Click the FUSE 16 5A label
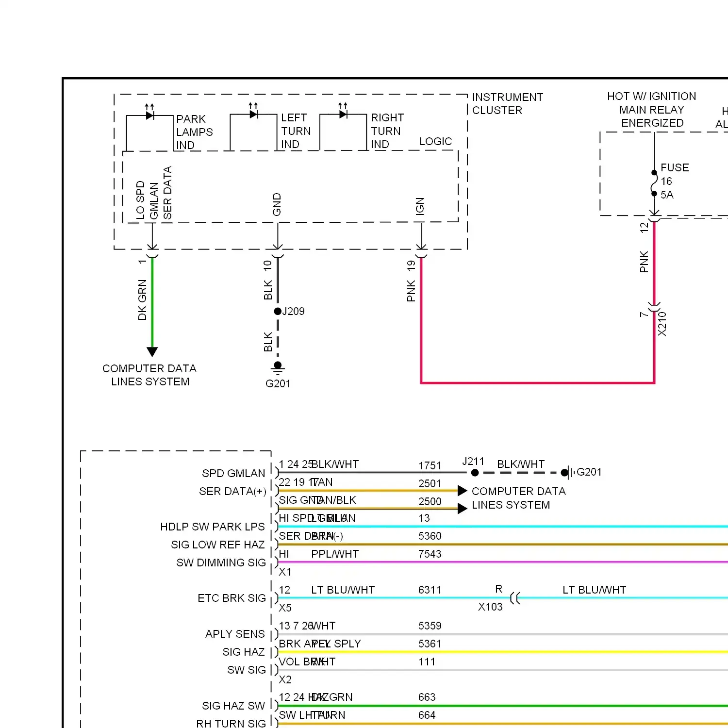The height and width of the screenshot is (728, 728). 675,181
